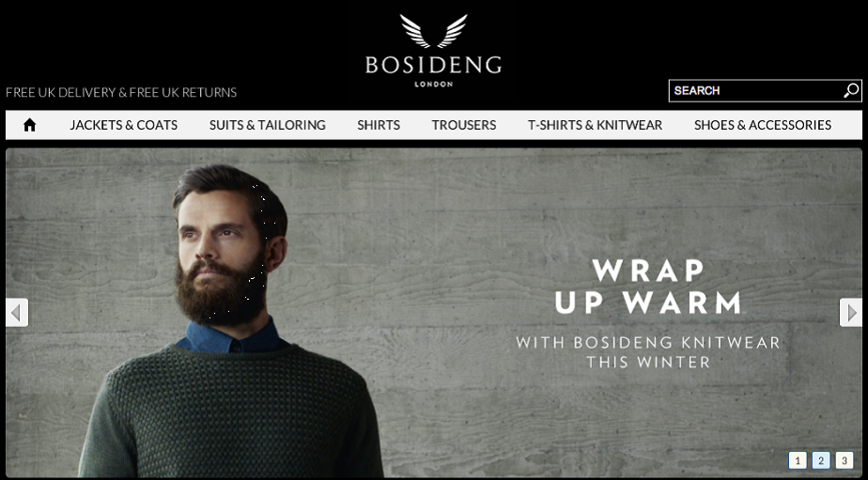Jump to banner slide 3
The image size is (868, 480).
(845, 460)
